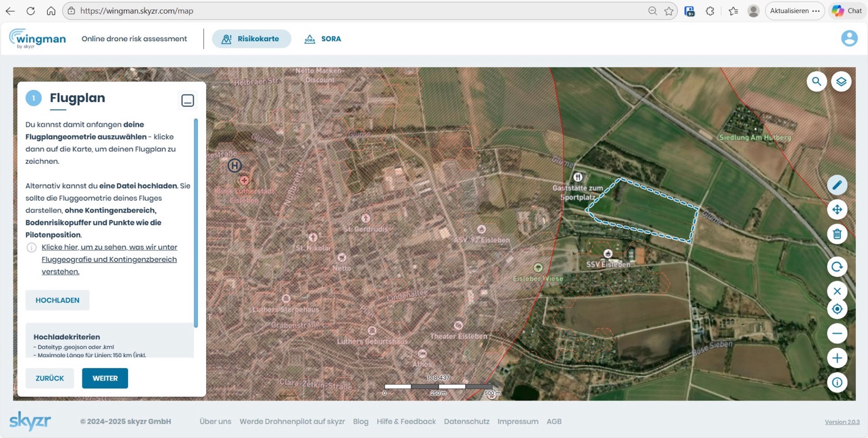
Task: Open the user account menu
Action: [x=849, y=39]
